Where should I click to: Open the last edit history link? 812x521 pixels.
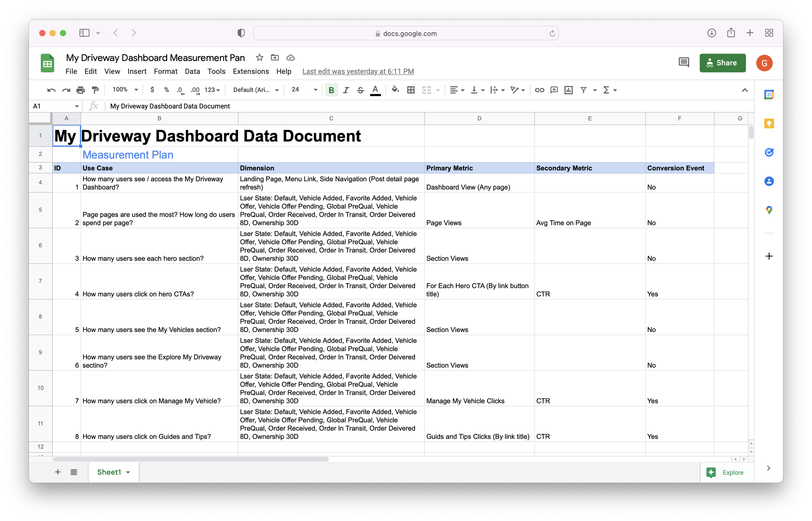coord(358,71)
